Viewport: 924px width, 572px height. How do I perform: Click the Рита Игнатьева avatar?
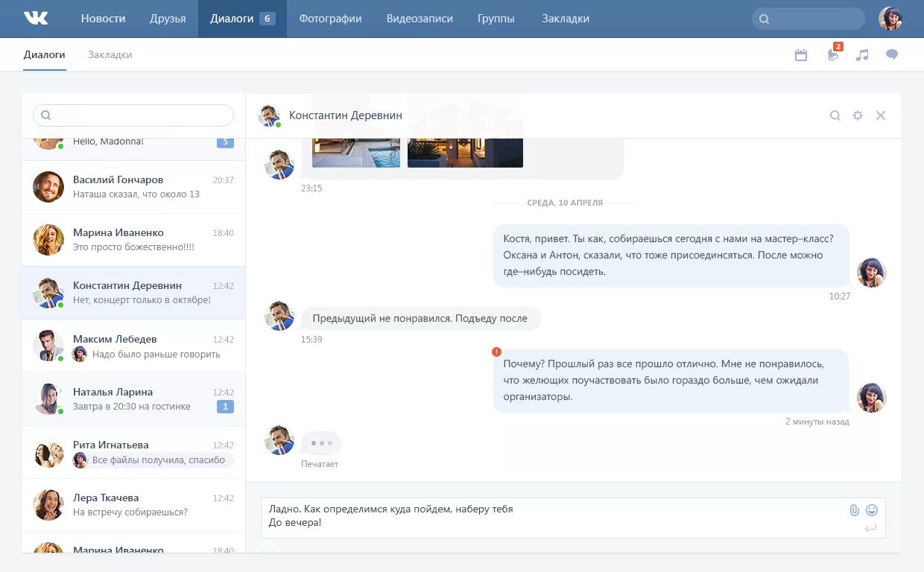48,452
